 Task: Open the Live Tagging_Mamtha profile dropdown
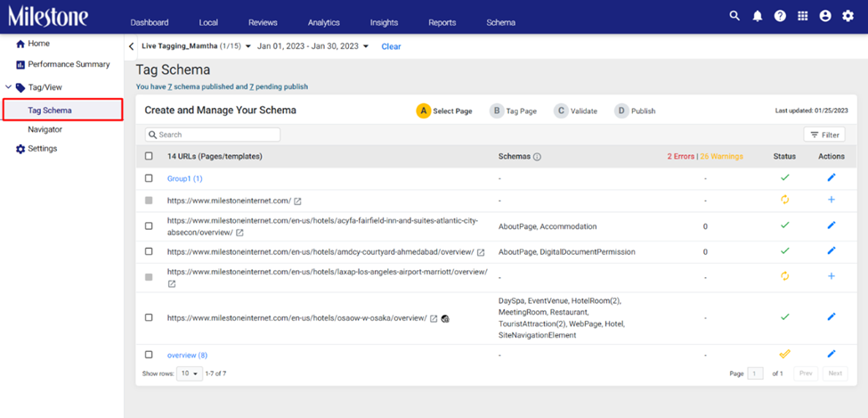pos(197,46)
